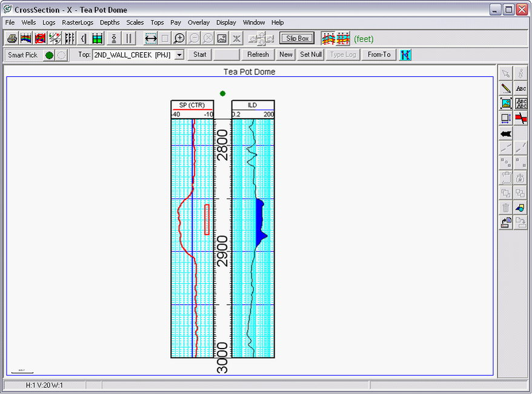Open the 2ND_WALL_CREEK top selector
Image resolution: width=532 pixels, height=394 pixels.
[x=133, y=55]
